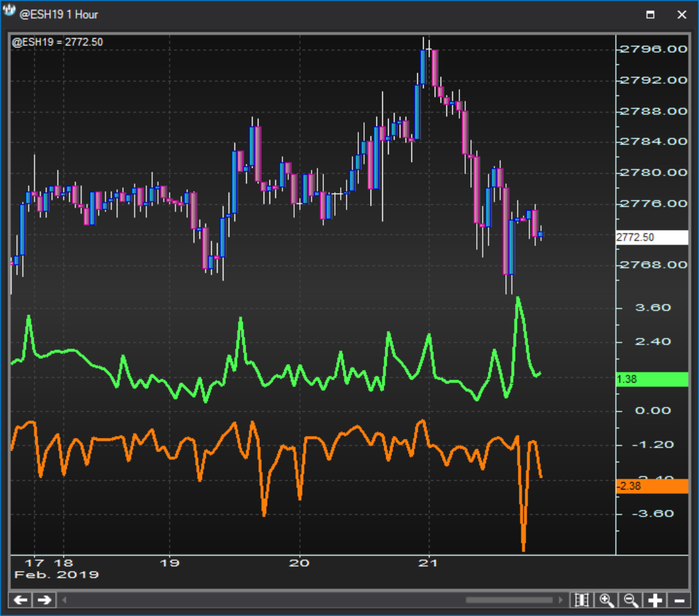Viewport: 699px width, 616px height.
Task: Click the 2792.00 price axis label
Action: pos(654,80)
